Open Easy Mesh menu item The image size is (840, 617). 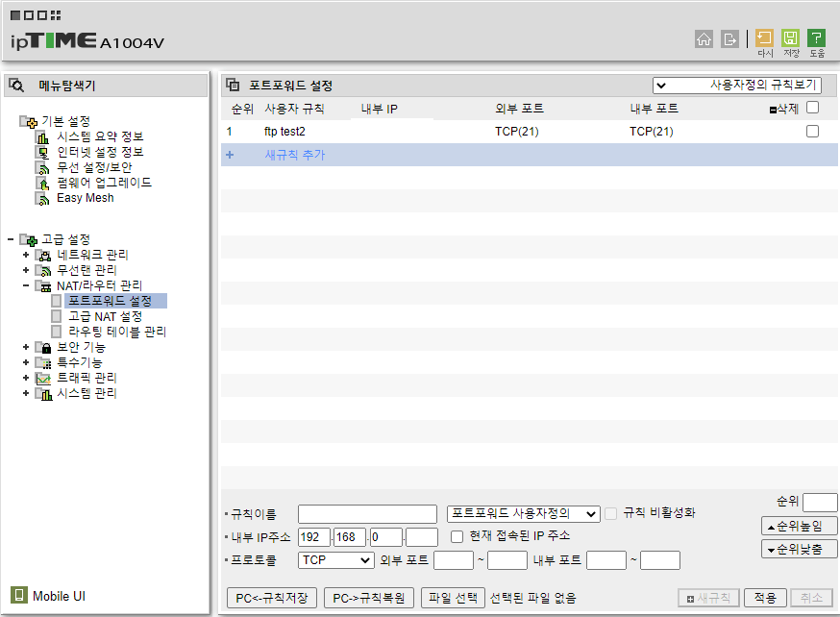click(x=86, y=198)
